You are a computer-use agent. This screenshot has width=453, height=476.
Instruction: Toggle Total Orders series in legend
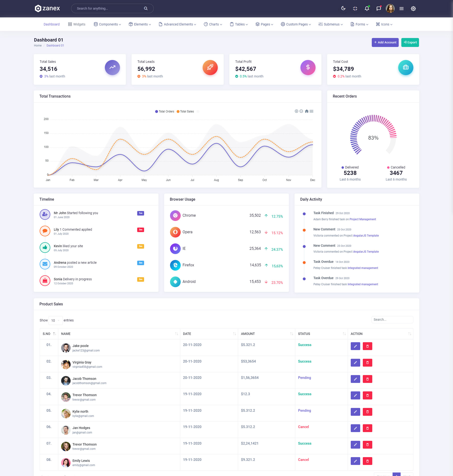tap(165, 111)
